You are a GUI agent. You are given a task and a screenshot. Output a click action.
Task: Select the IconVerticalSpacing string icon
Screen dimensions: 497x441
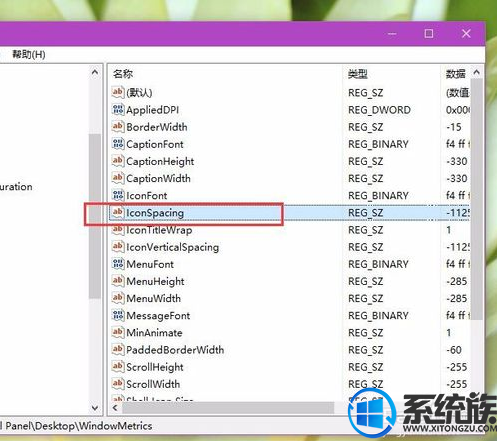(x=118, y=247)
